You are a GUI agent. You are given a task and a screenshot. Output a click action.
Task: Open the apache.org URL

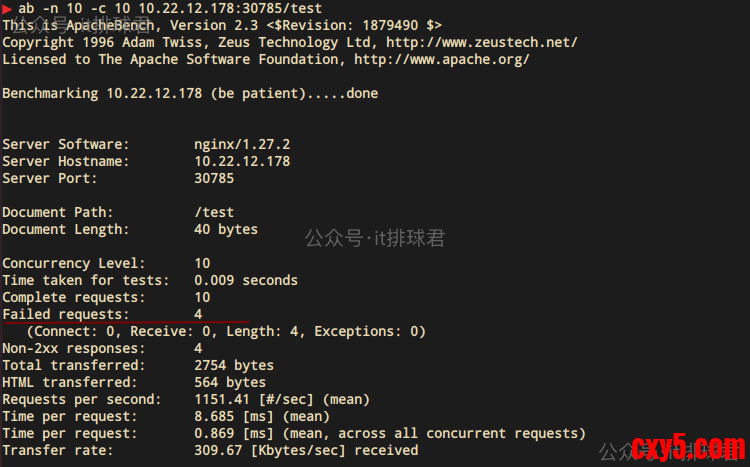tap(441, 59)
